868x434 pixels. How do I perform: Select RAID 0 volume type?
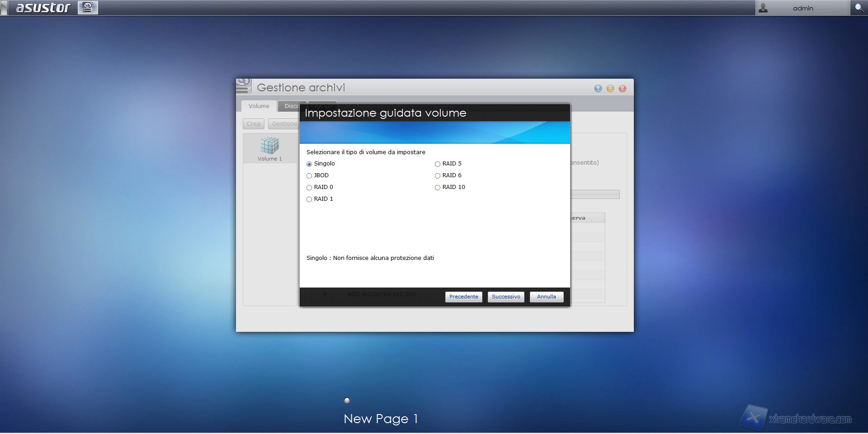pyautogui.click(x=309, y=188)
